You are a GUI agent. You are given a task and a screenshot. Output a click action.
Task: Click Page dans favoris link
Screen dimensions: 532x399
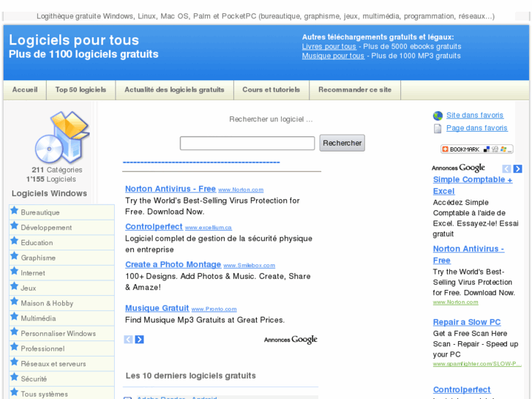[x=476, y=128]
